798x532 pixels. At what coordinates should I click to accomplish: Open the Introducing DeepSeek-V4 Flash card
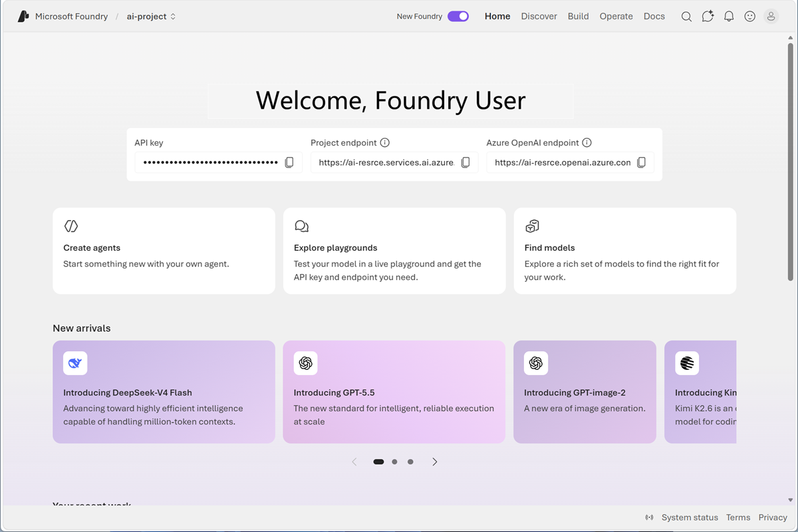point(164,392)
